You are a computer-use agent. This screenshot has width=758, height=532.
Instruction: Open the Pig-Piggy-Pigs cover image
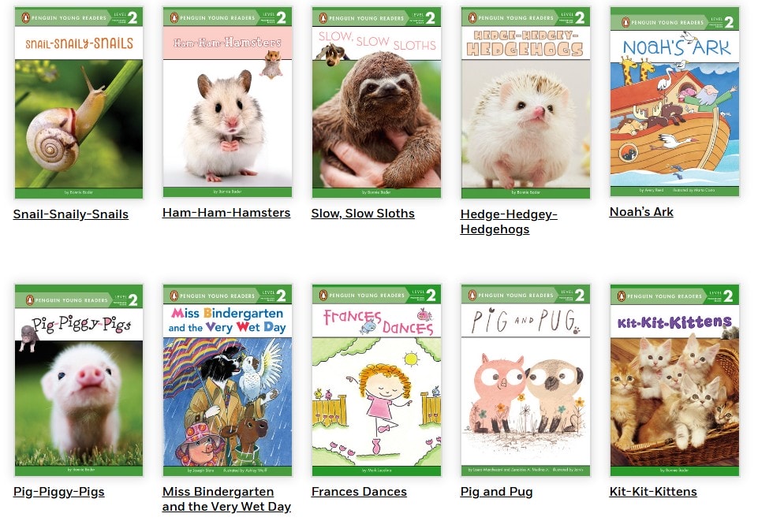click(x=79, y=380)
